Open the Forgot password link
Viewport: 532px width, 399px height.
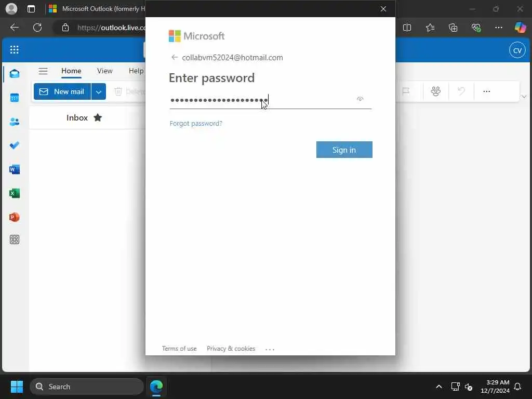[196, 124]
